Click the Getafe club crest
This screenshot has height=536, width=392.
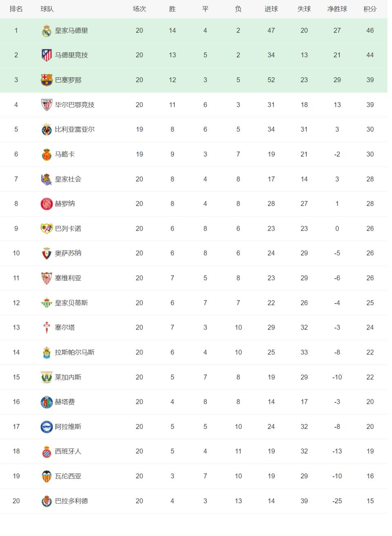coord(47,402)
